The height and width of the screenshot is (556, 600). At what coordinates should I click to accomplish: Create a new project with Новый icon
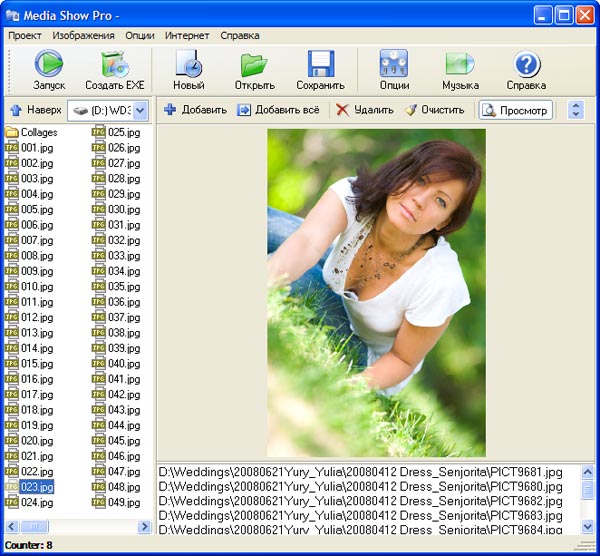[x=188, y=69]
